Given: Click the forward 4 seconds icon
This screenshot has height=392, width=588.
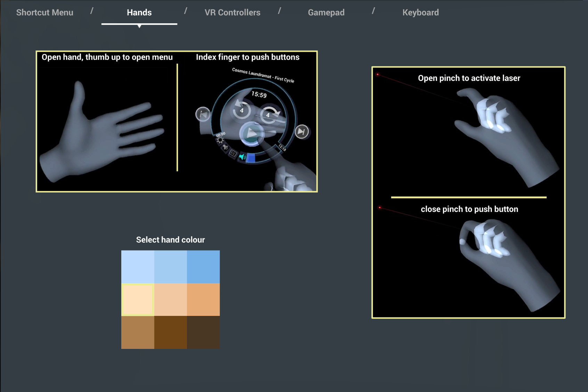Looking at the screenshot, I should [x=268, y=115].
